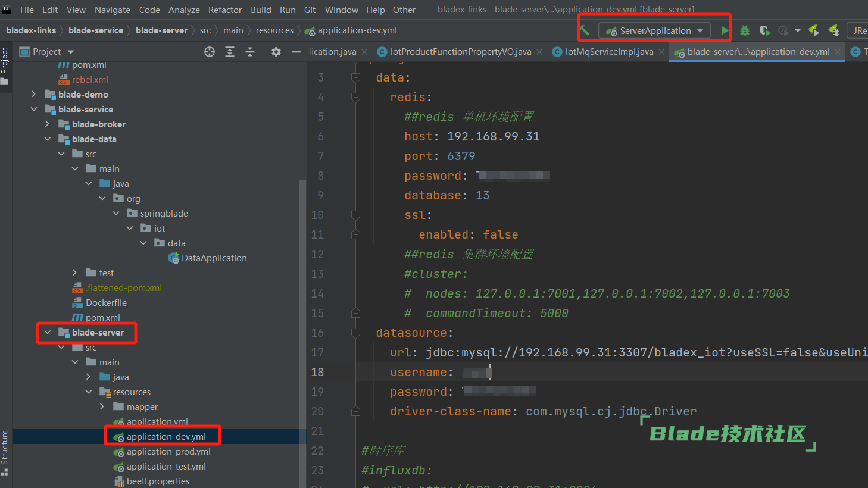
Task: Open the Code menu
Action: pyautogui.click(x=149, y=10)
